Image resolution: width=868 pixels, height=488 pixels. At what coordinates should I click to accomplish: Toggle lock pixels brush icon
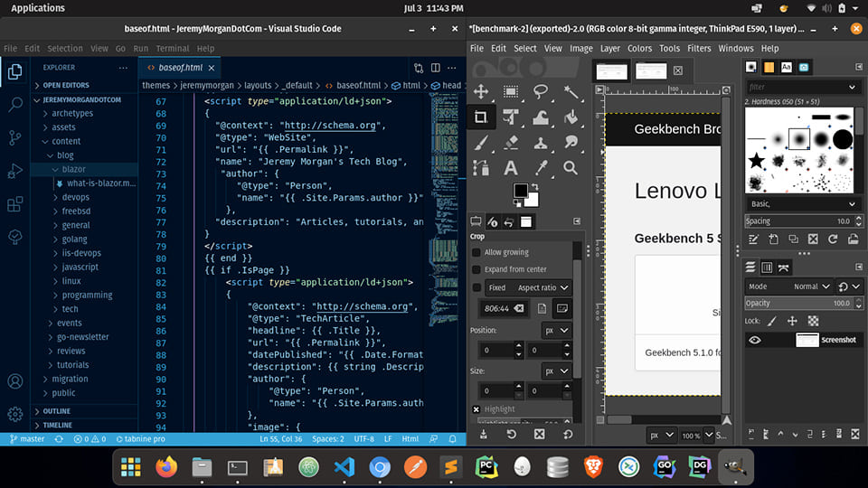[772, 321]
